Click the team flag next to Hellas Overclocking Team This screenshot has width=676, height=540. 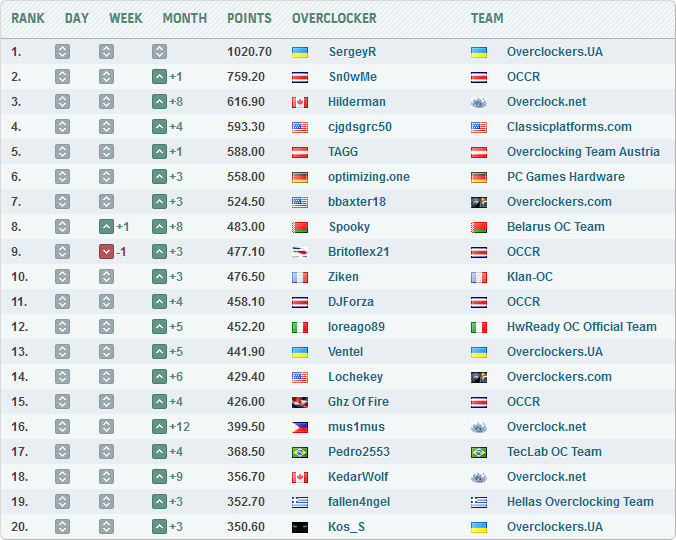(479, 502)
